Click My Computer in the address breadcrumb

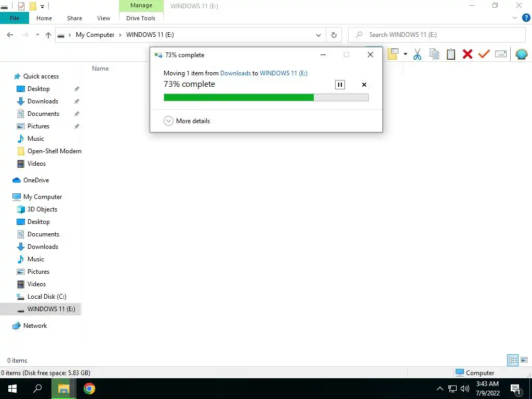95,35
